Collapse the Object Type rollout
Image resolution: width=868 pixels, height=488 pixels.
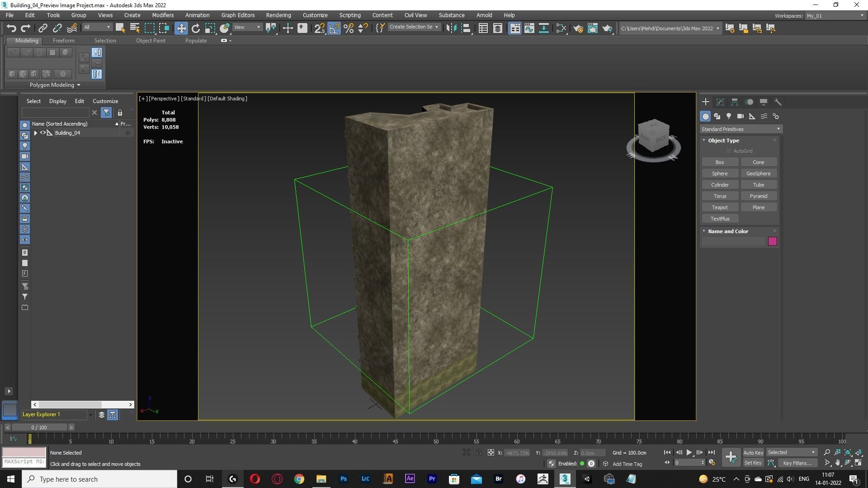tap(704, 141)
